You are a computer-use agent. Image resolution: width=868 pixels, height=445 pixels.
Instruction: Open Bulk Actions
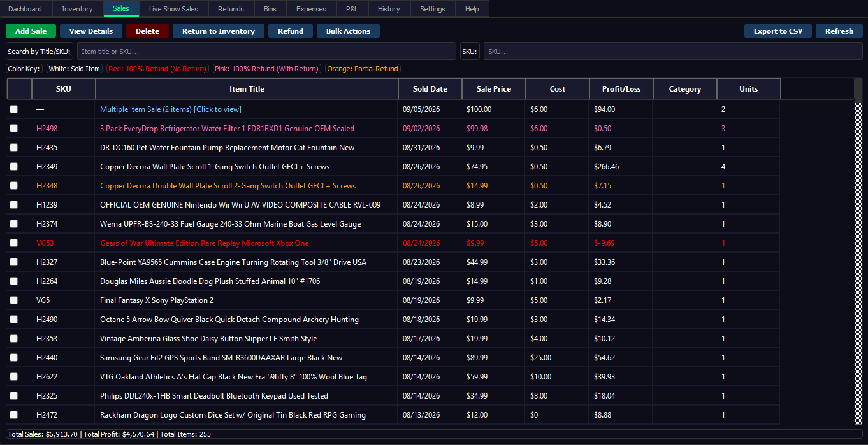348,31
